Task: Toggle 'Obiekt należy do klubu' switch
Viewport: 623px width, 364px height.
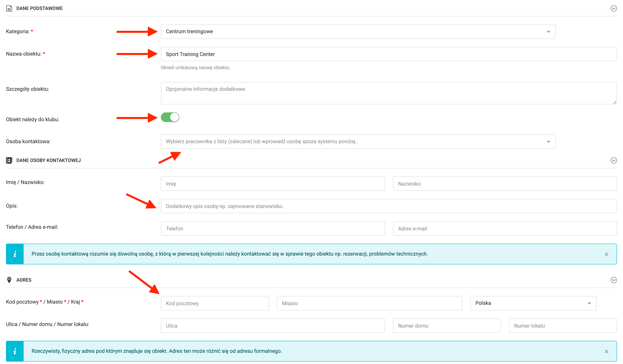Action: 170,117
